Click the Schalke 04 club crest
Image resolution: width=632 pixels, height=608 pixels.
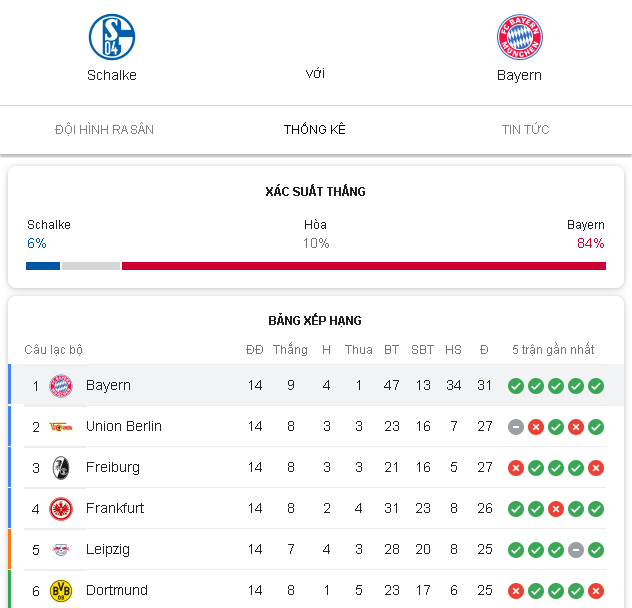point(112,37)
